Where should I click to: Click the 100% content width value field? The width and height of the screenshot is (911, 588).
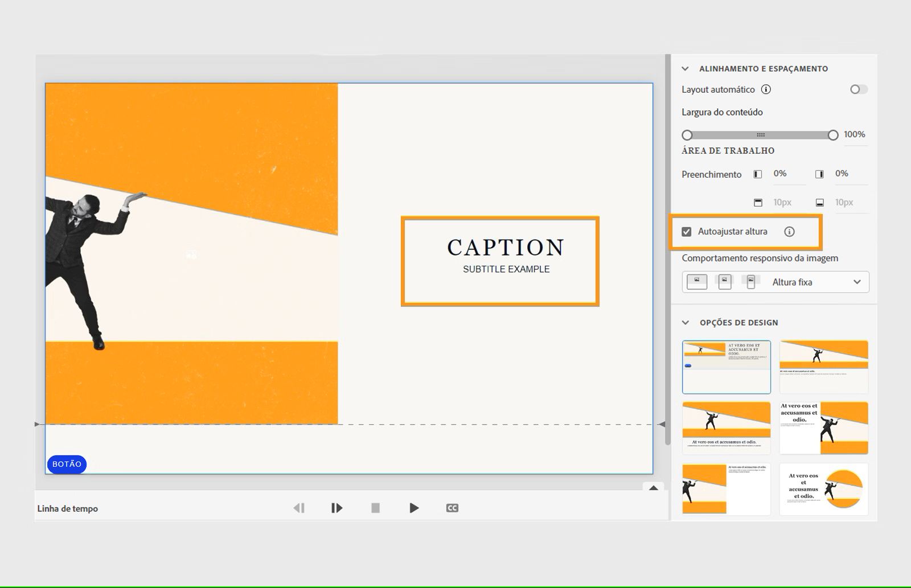click(855, 135)
